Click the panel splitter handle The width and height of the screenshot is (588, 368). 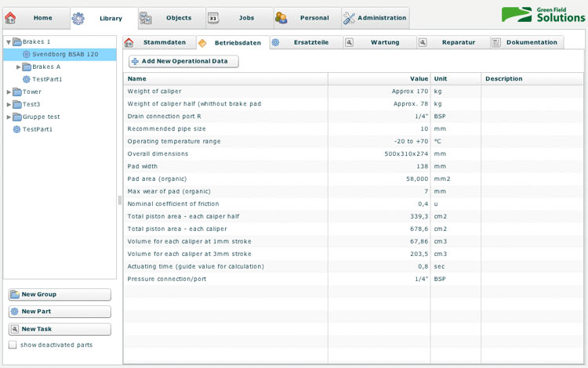tap(120, 200)
